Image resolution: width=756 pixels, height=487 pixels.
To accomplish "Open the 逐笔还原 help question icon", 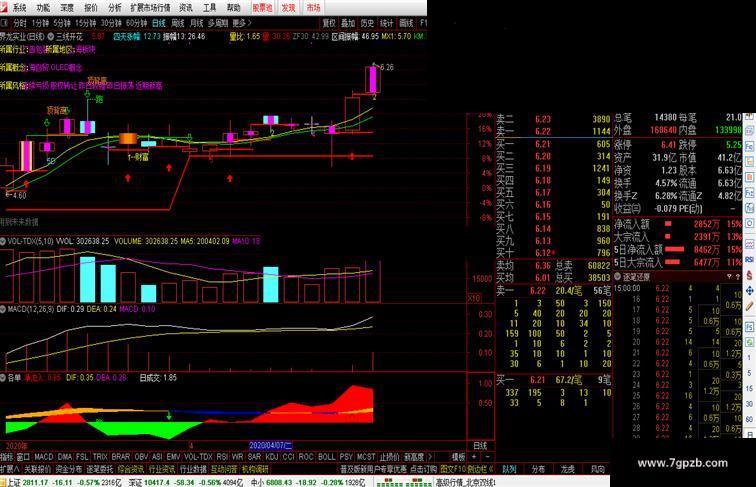I will pos(738,277).
